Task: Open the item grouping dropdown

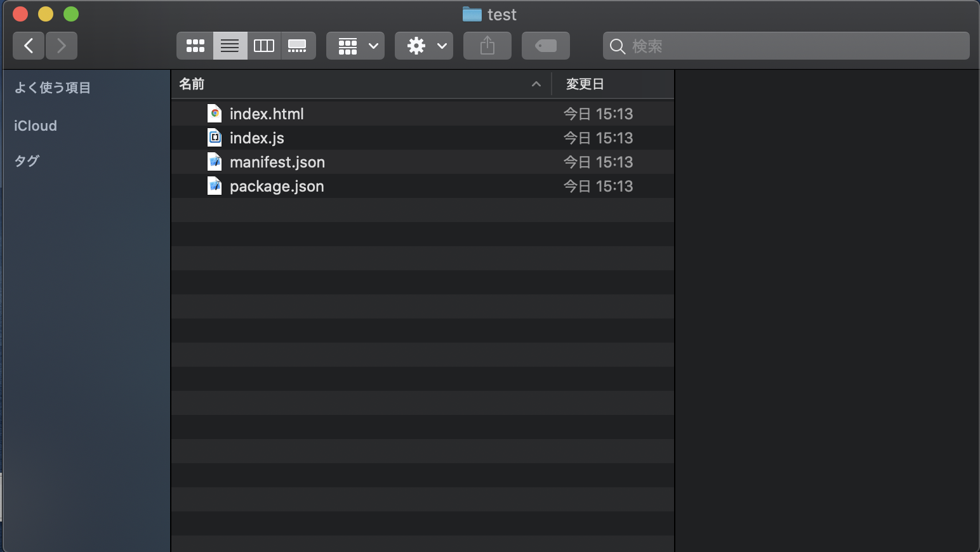Action: point(355,45)
